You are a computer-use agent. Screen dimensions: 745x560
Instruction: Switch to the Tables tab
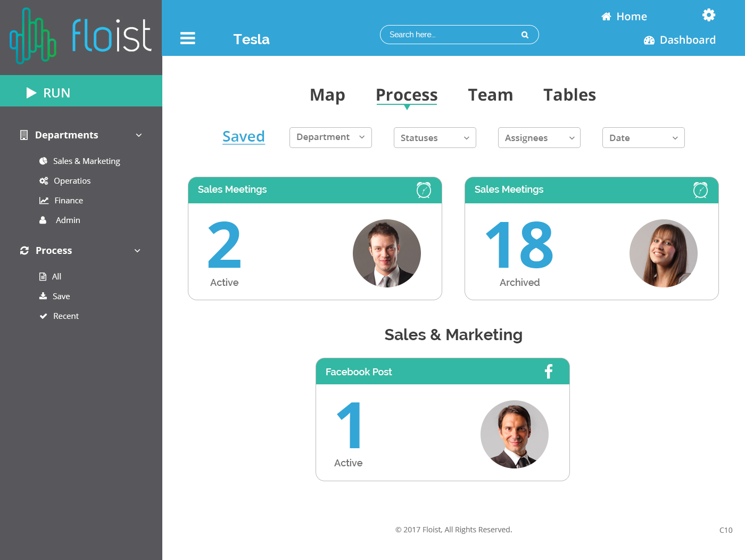[x=569, y=95]
